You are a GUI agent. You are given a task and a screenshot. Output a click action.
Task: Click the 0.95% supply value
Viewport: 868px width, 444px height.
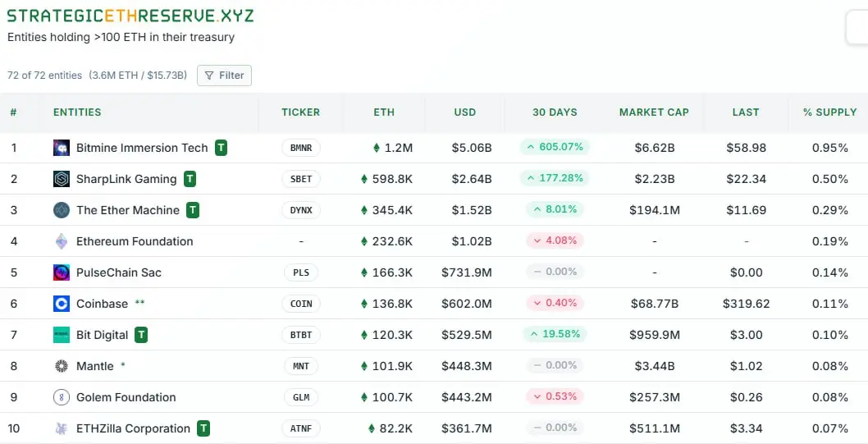[829, 148]
